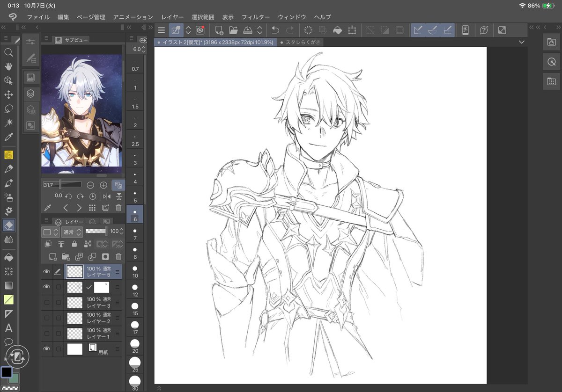Select the Gradient tool
The image size is (562, 392).
(8, 285)
